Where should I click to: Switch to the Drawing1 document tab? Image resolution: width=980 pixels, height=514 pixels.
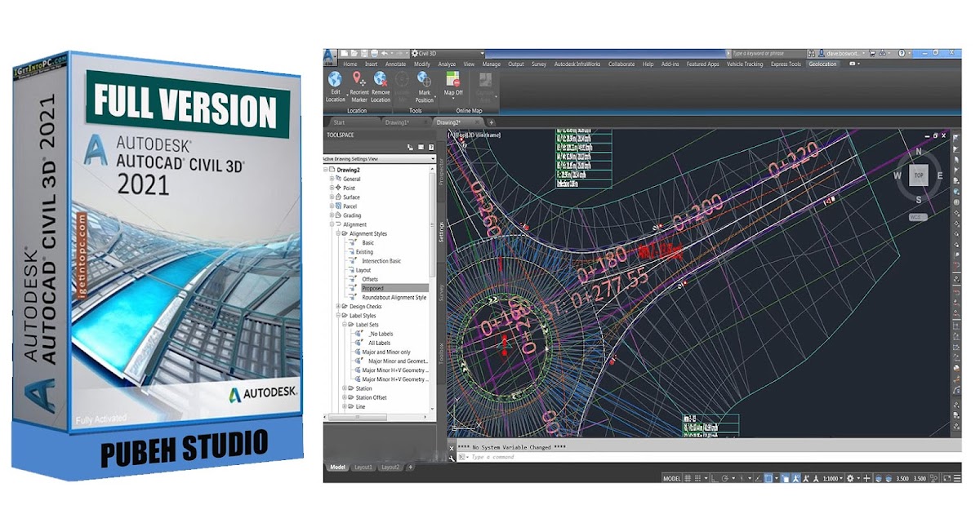click(398, 122)
